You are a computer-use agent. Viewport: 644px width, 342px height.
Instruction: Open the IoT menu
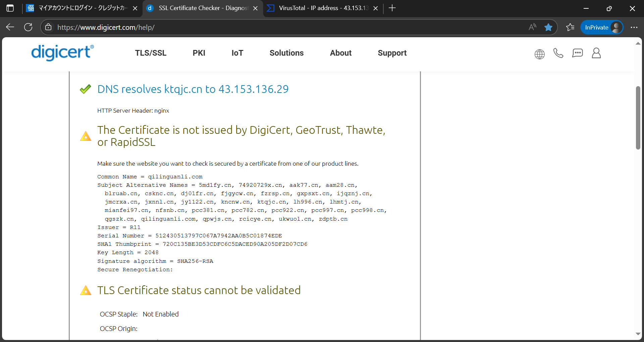point(237,53)
